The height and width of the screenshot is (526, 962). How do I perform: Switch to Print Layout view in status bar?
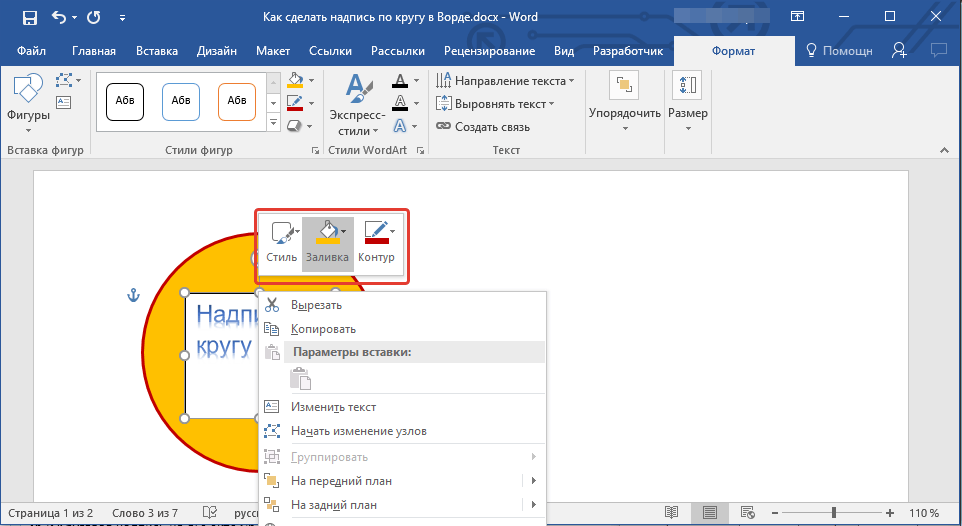[709, 512]
